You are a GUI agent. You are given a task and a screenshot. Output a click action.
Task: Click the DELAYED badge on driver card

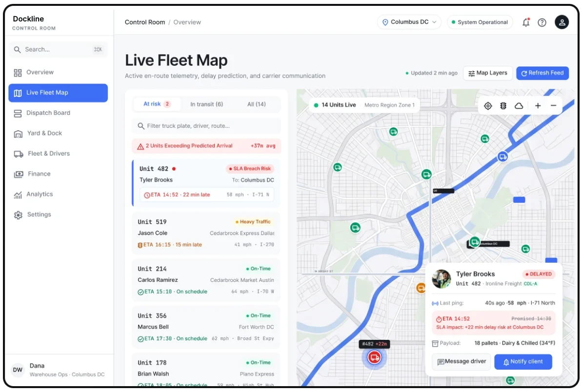tap(539, 274)
